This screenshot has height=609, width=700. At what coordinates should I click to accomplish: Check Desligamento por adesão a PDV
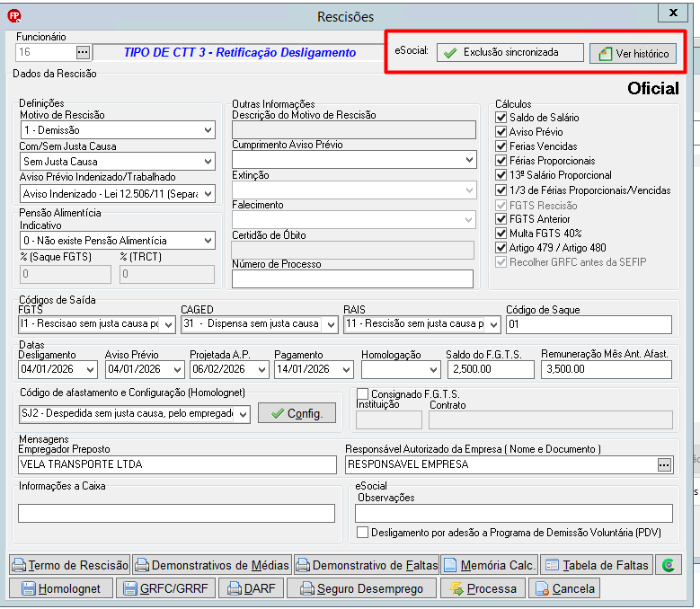[x=362, y=533]
